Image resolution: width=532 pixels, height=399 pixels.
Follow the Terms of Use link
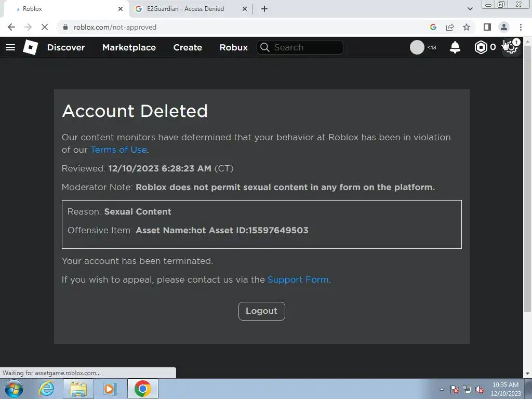click(x=118, y=150)
